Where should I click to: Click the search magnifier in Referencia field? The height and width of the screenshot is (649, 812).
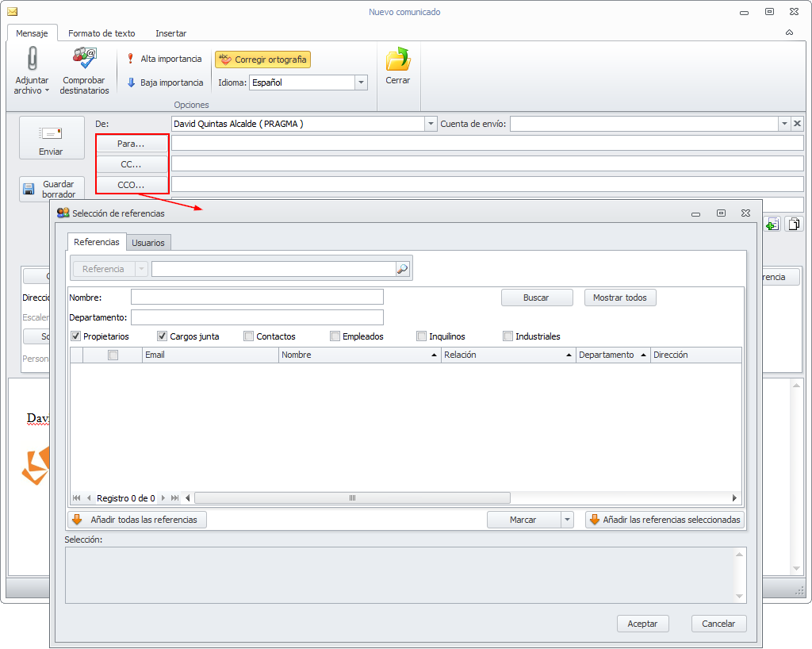[402, 269]
